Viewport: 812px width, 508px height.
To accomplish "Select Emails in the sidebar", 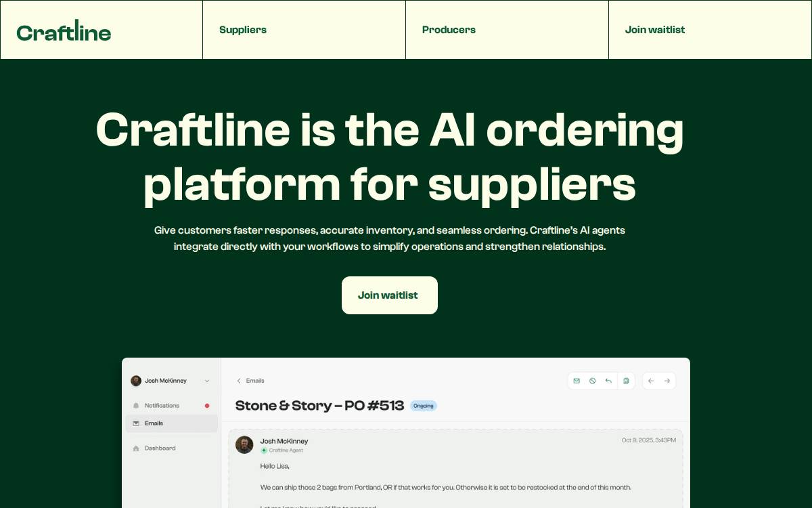I will click(x=171, y=423).
